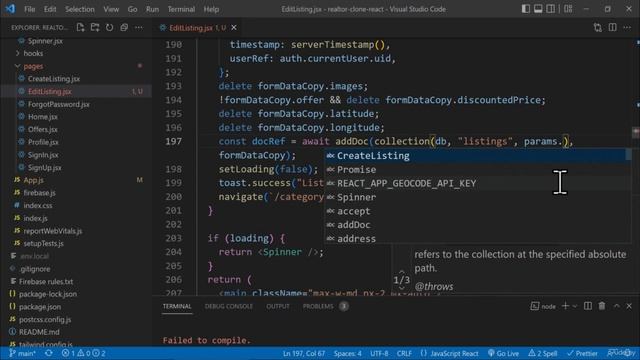This screenshot has height=360, width=640.
Task: Show previous signature overload arrow
Action: (x=401, y=271)
